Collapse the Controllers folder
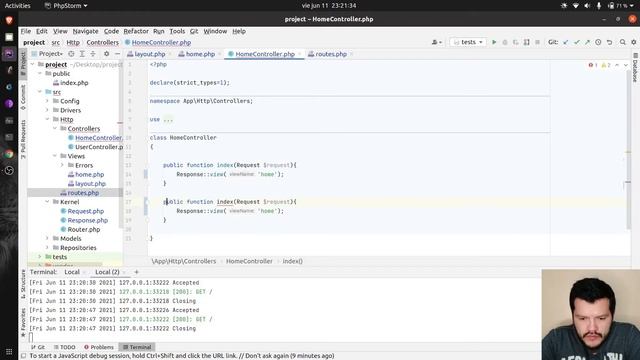 pos(55,129)
